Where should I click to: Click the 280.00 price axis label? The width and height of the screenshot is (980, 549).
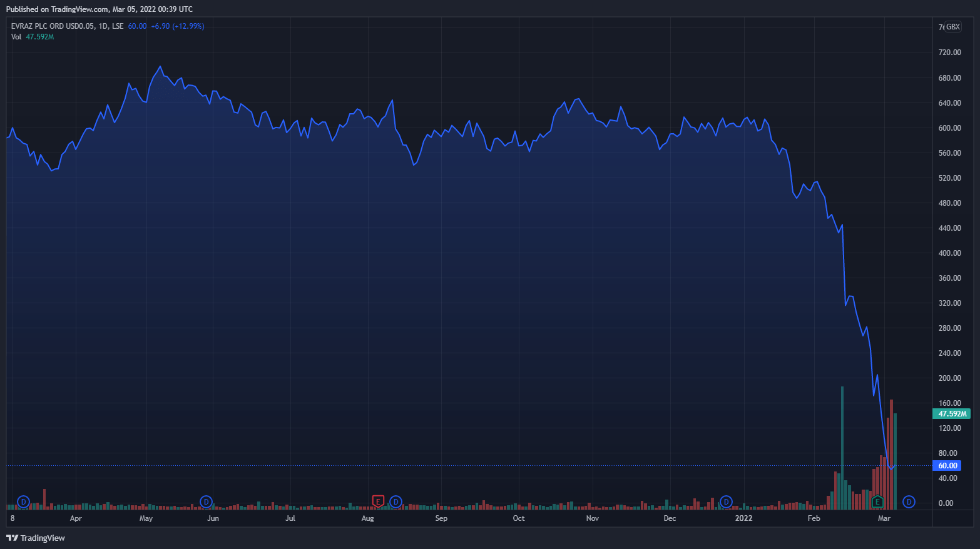click(949, 328)
